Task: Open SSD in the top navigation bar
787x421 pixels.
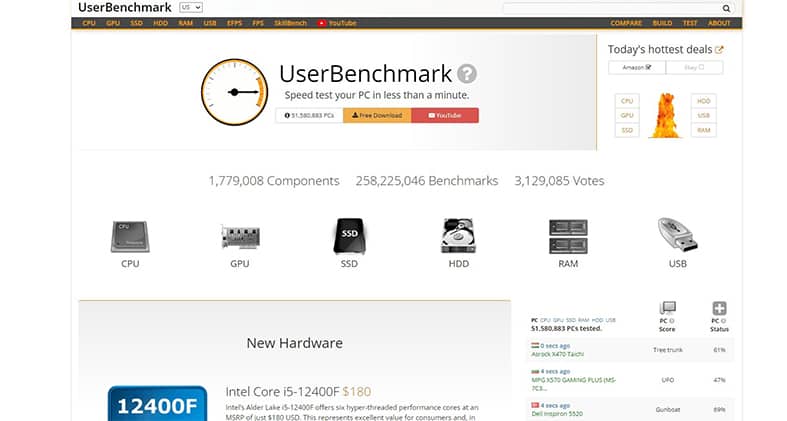Action: click(137, 23)
